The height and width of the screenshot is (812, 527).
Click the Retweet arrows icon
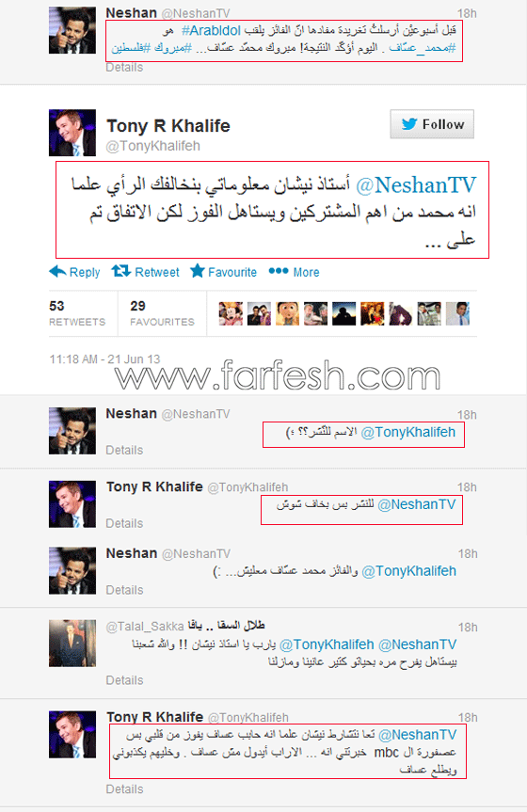(x=120, y=270)
